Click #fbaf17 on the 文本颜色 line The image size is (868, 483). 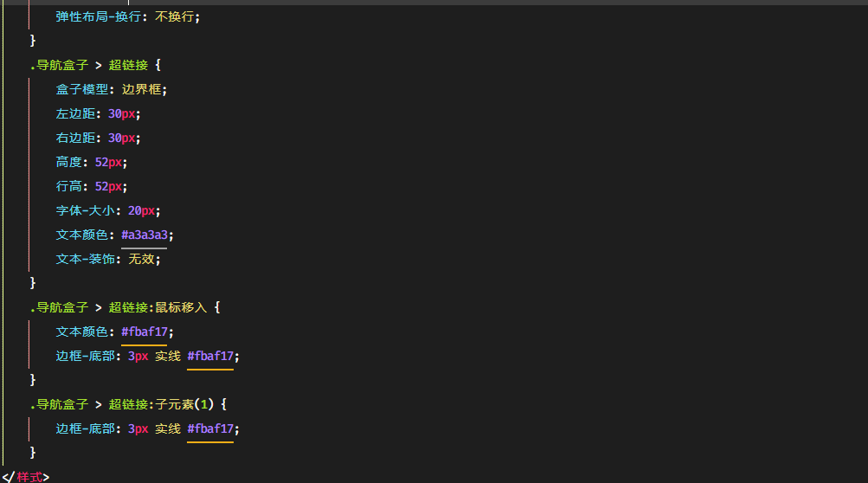click(145, 332)
